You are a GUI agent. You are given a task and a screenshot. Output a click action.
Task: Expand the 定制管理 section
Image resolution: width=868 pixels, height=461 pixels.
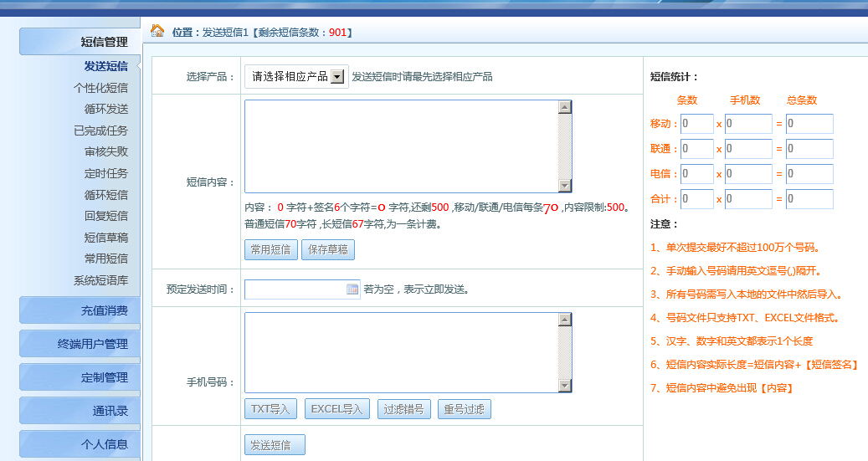click(x=80, y=377)
